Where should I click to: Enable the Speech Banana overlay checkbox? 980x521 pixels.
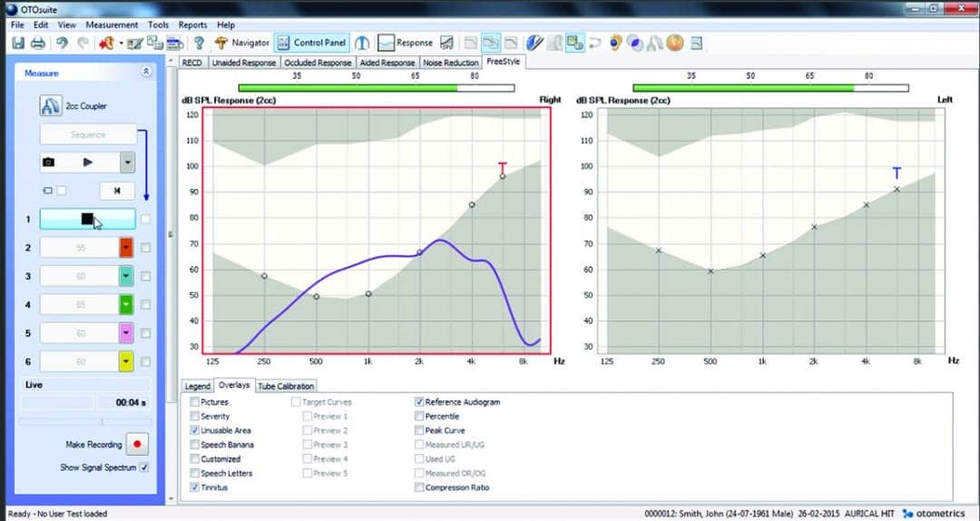[x=195, y=445]
